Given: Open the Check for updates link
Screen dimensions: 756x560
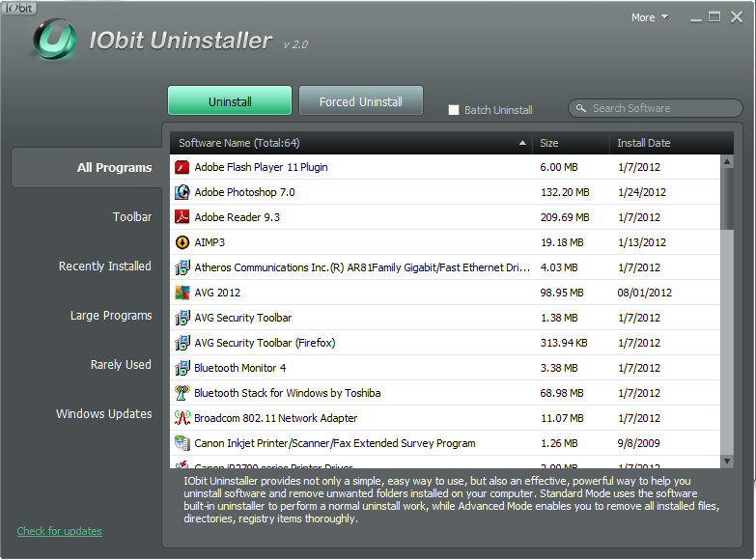Looking at the screenshot, I should point(59,531).
